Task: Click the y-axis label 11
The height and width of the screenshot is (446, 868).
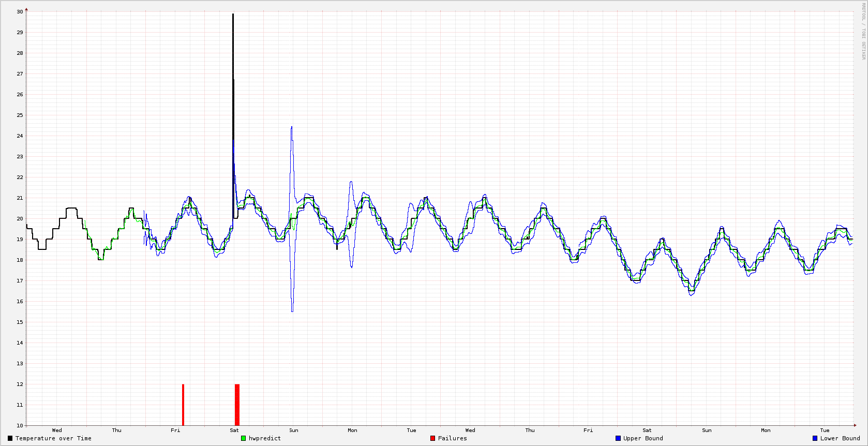Action: pyautogui.click(x=20, y=405)
